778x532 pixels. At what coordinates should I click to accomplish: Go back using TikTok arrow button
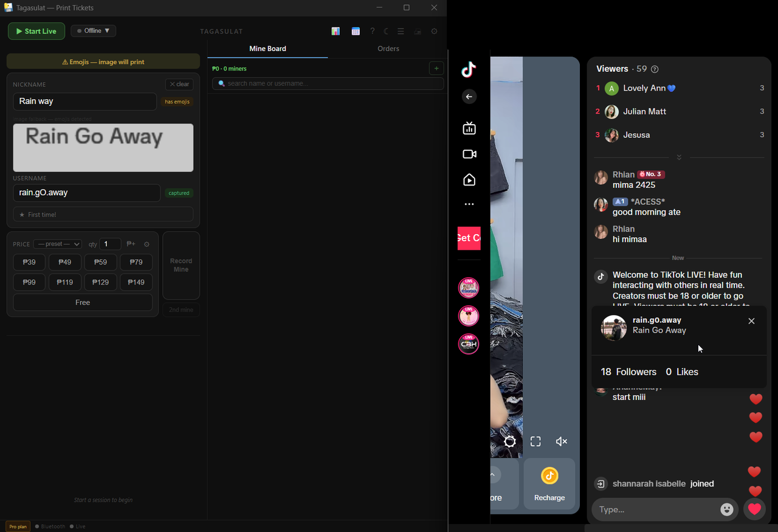click(469, 97)
